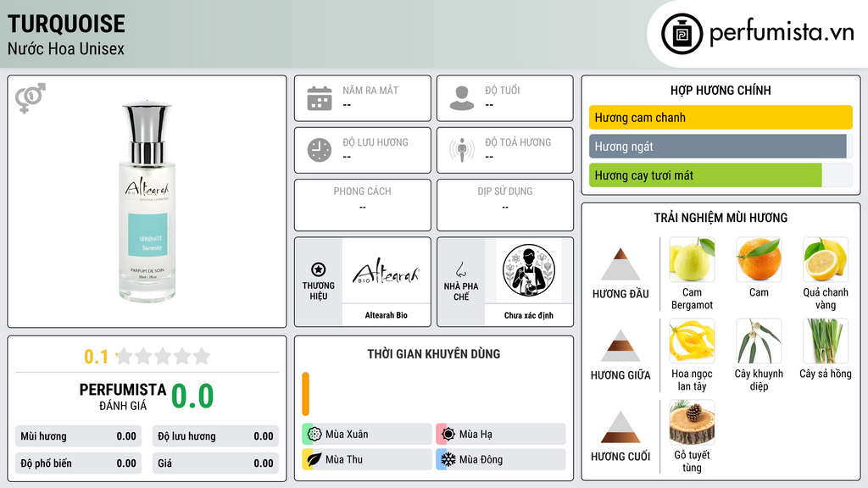Click the perfumista.vn perfume bottle logo
The image size is (868, 488).
(x=682, y=34)
